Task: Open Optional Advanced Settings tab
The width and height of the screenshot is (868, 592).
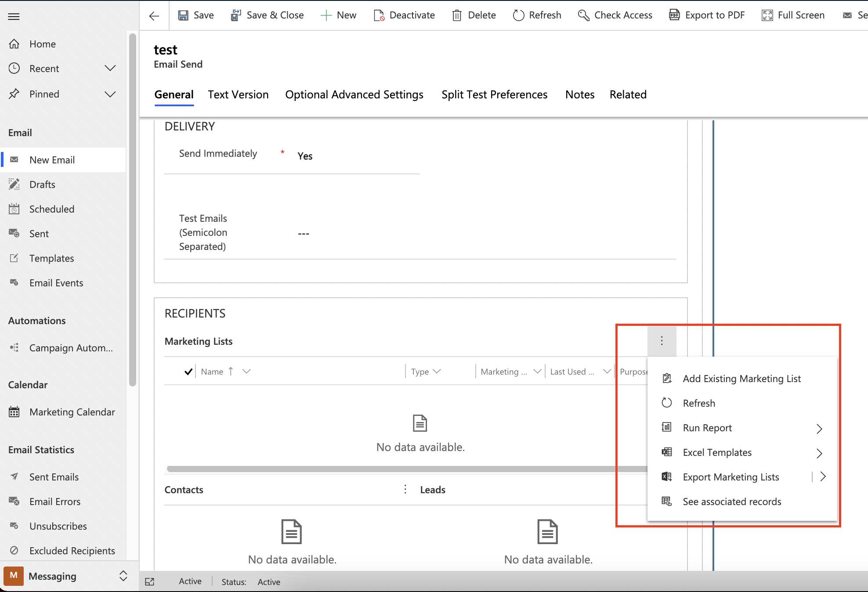Action: coord(354,94)
